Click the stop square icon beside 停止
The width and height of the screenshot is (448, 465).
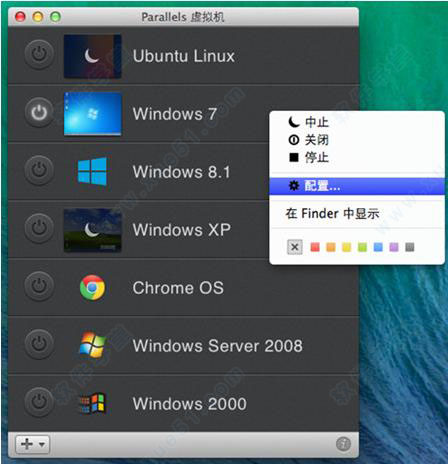pyautogui.click(x=294, y=157)
